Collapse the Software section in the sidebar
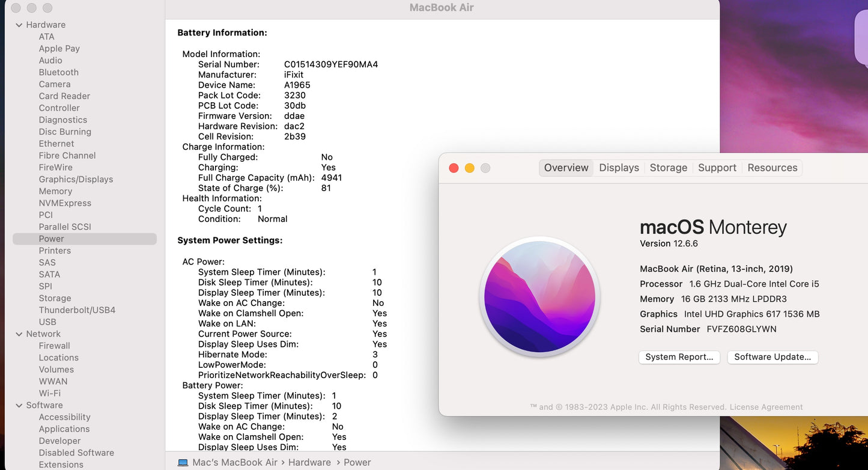This screenshot has width=868, height=470. click(19, 406)
